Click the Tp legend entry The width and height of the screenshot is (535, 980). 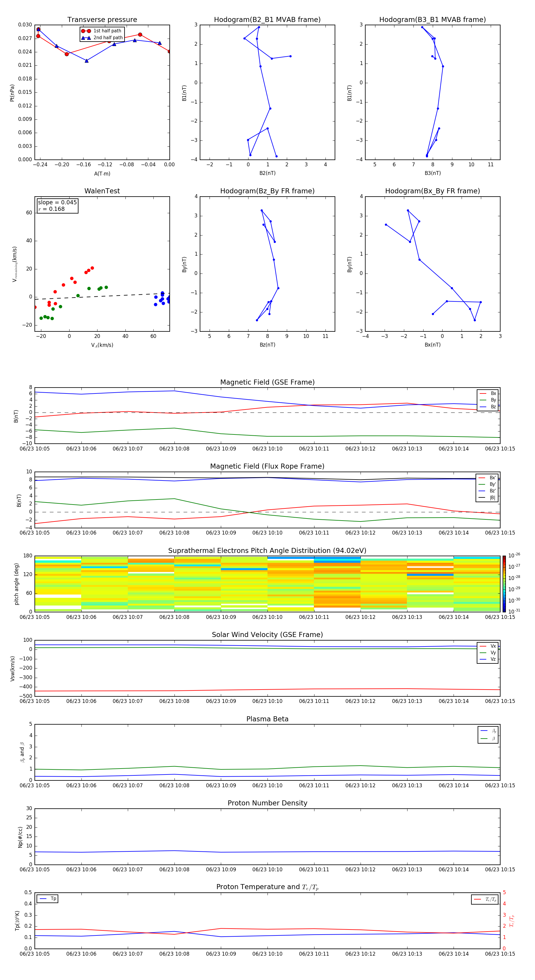48,899
